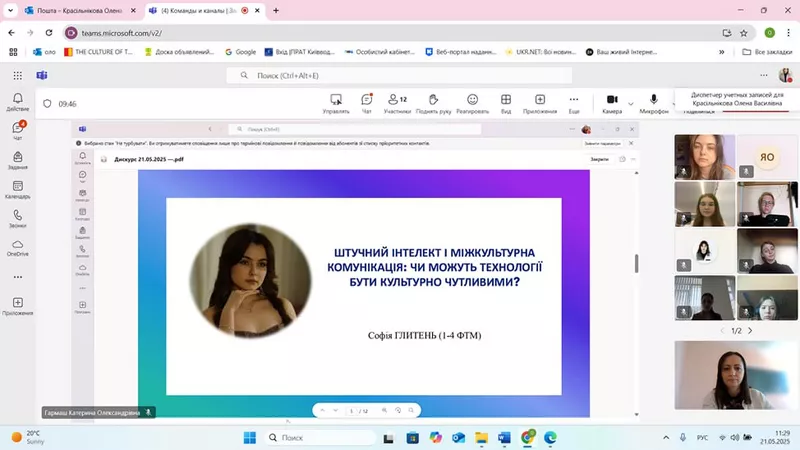The height and width of the screenshot is (450, 800).
Task: Open Звонки in the Teams sidebar
Action: point(17,218)
